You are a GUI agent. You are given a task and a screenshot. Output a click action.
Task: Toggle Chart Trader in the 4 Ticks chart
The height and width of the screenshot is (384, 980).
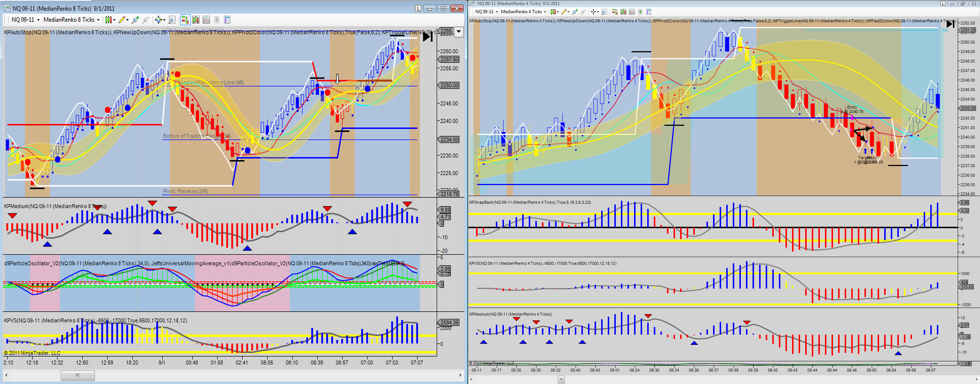point(615,12)
